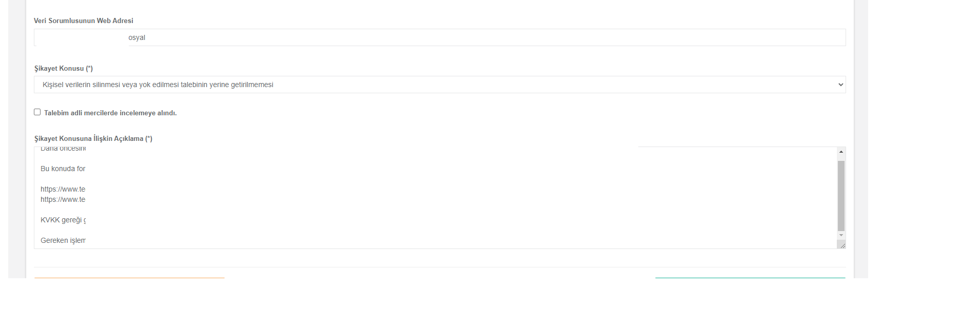This screenshot has height=332, width=980.
Task: Click 'Şikayet Konusuna İlişkin Açıklama (*)' label
Action: [93, 138]
